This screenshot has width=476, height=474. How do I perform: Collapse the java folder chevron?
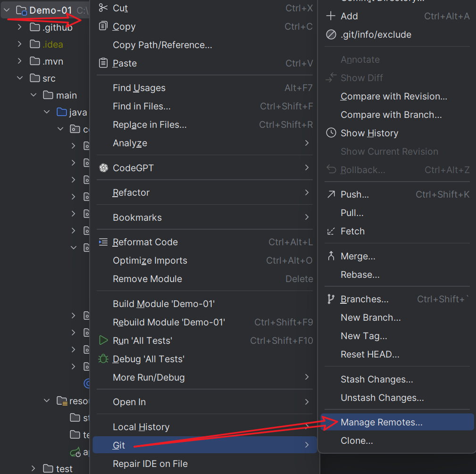47,112
